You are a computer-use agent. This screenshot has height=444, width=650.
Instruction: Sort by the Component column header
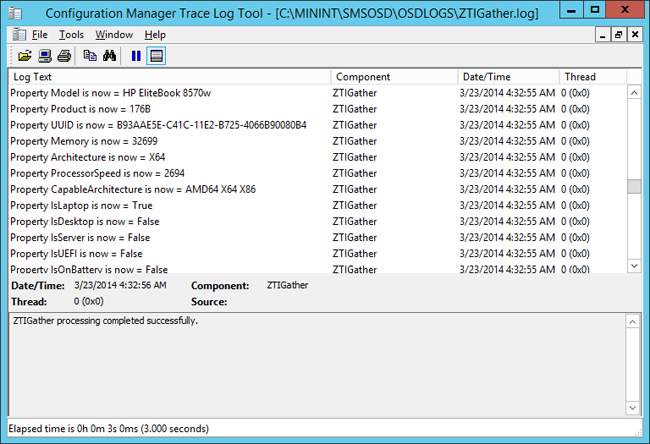[x=393, y=77]
